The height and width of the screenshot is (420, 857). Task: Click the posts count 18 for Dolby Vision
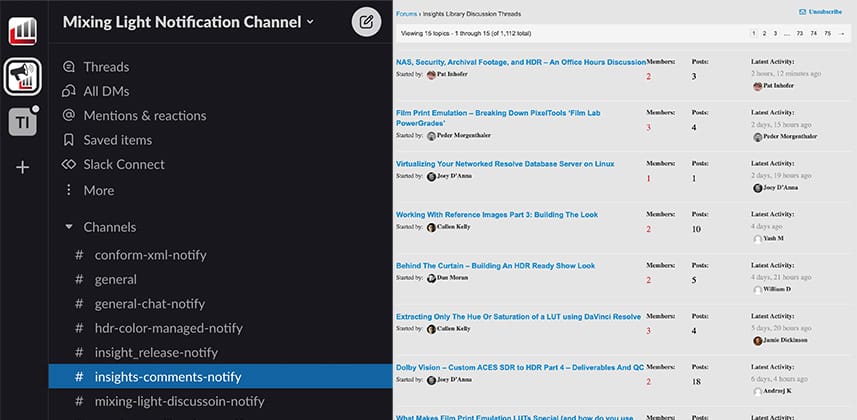[696, 382]
